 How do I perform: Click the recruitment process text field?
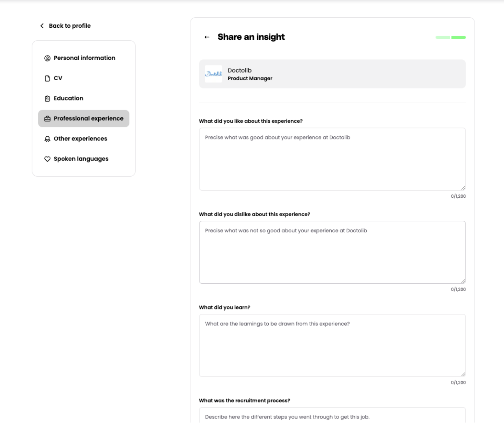[332, 417]
